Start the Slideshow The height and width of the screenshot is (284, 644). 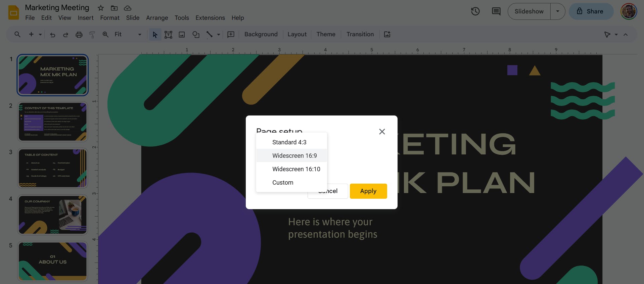(x=529, y=11)
